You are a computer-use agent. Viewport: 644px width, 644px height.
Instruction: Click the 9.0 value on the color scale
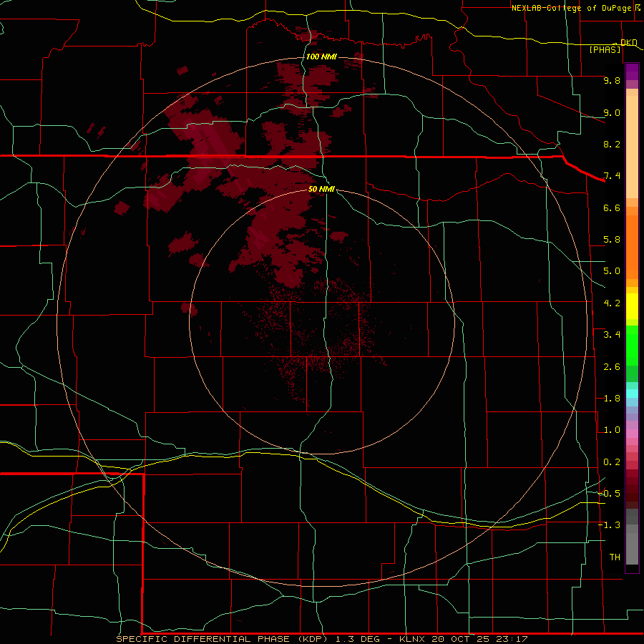[612, 112]
